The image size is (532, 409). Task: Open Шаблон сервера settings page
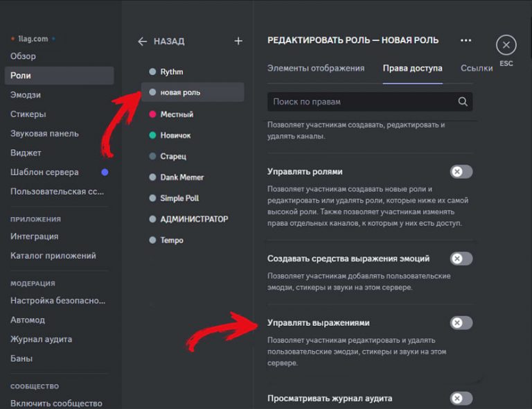[x=44, y=172]
